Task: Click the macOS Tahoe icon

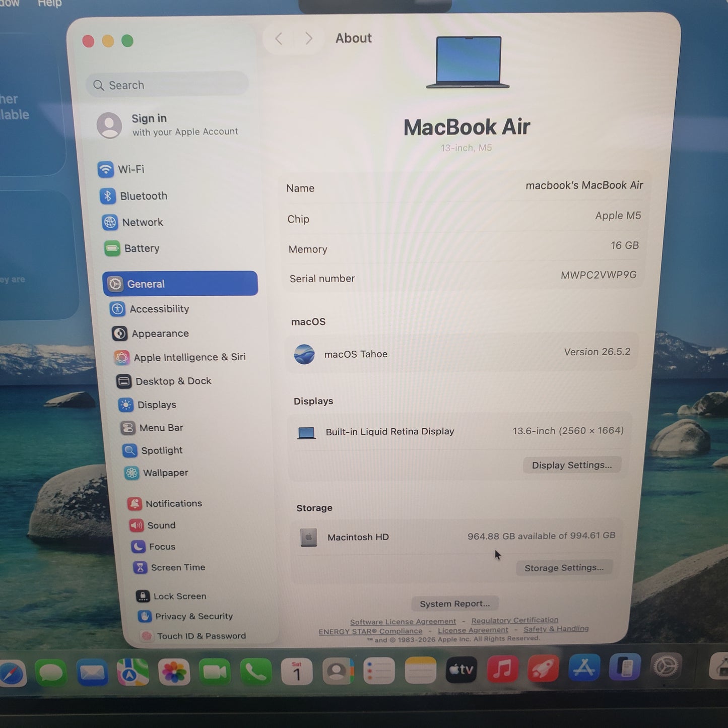Action: click(x=304, y=355)
